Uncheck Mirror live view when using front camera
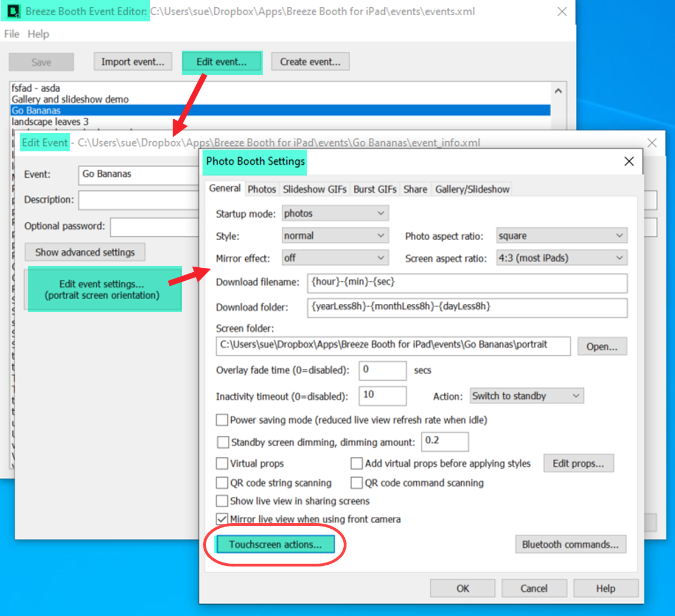Viewport: 675px width, 616px height. pyautogui.click(x=223, y=519)
